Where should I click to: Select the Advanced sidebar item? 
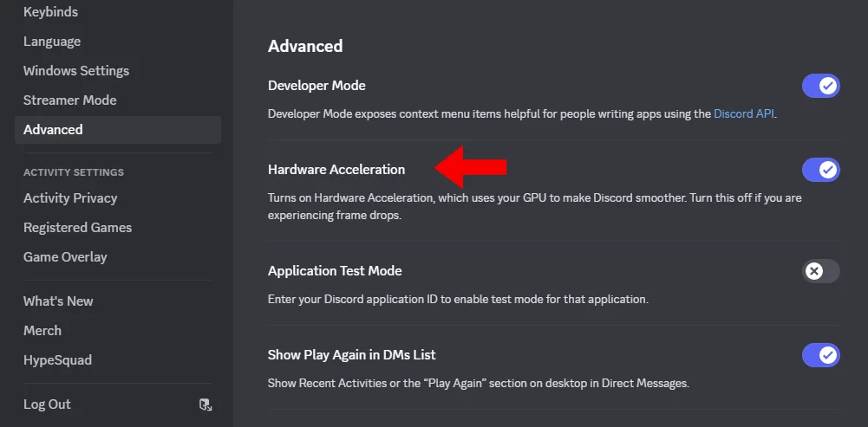pyautogui.click(x=118, y=129)
